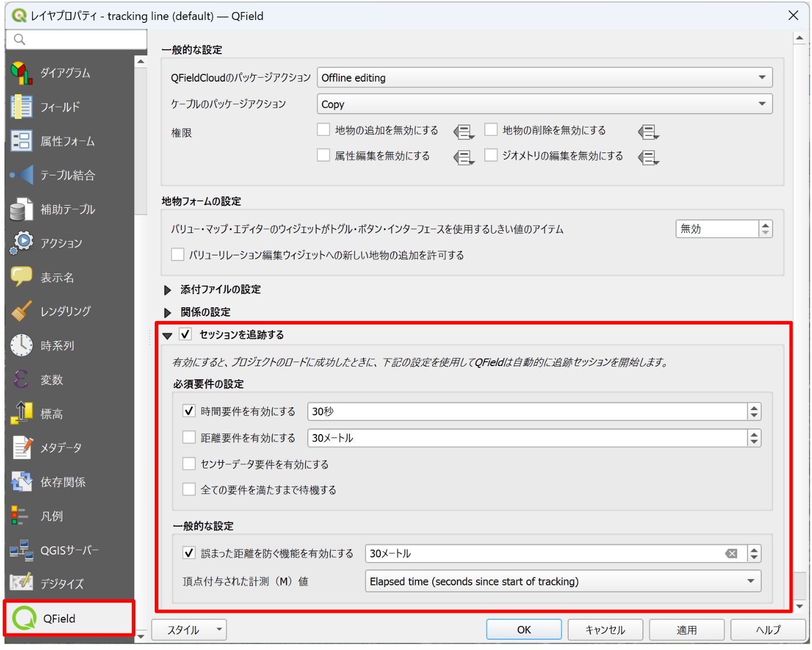This screenshot has width=812, height=650.
Task: Open the メタデータ notepad icon
Action: [x=22, y=447]
